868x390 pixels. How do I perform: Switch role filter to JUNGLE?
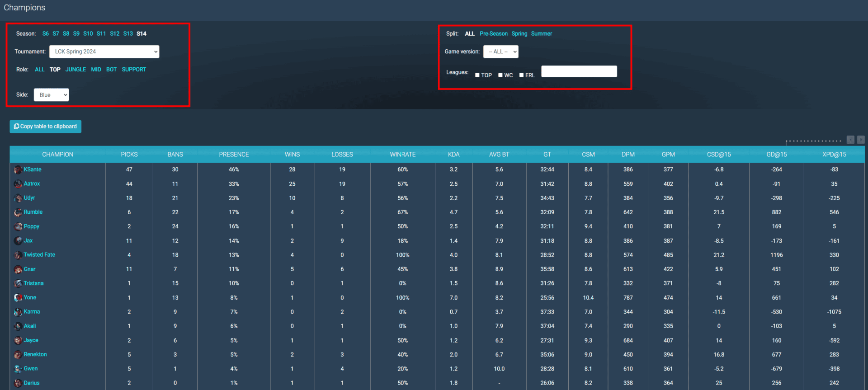pyautogui.click(x=75, y=70)
